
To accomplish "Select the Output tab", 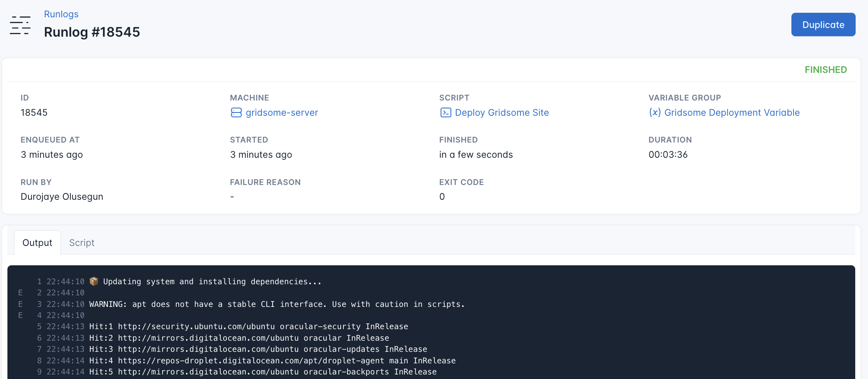I will (x=37, y=243).
